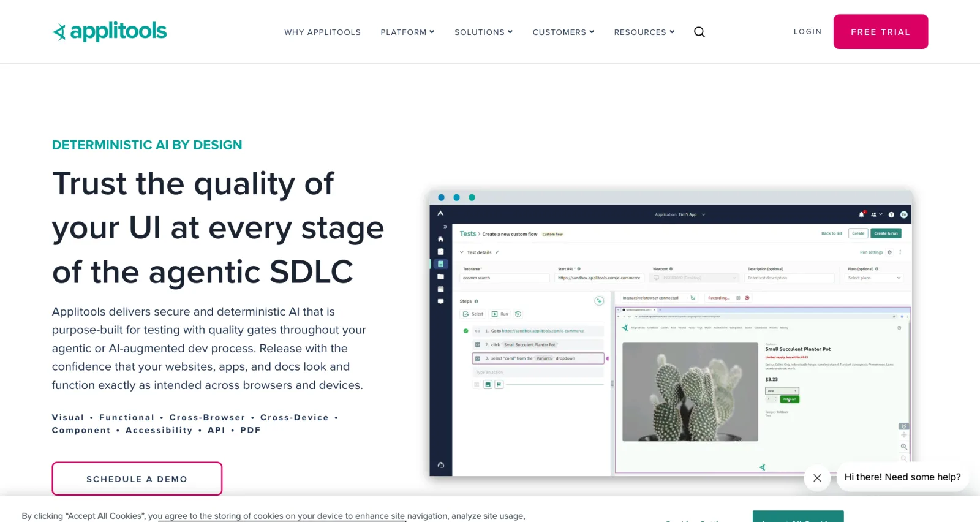980x522 pixels.
Task: Click the 'Tests' breadcrumb link
Action: tap(468, 233)
